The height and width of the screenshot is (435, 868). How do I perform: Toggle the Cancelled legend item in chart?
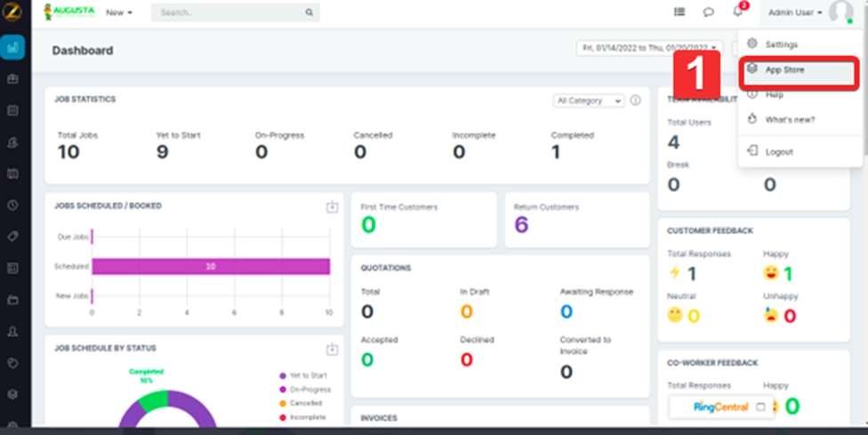(304, 402)
